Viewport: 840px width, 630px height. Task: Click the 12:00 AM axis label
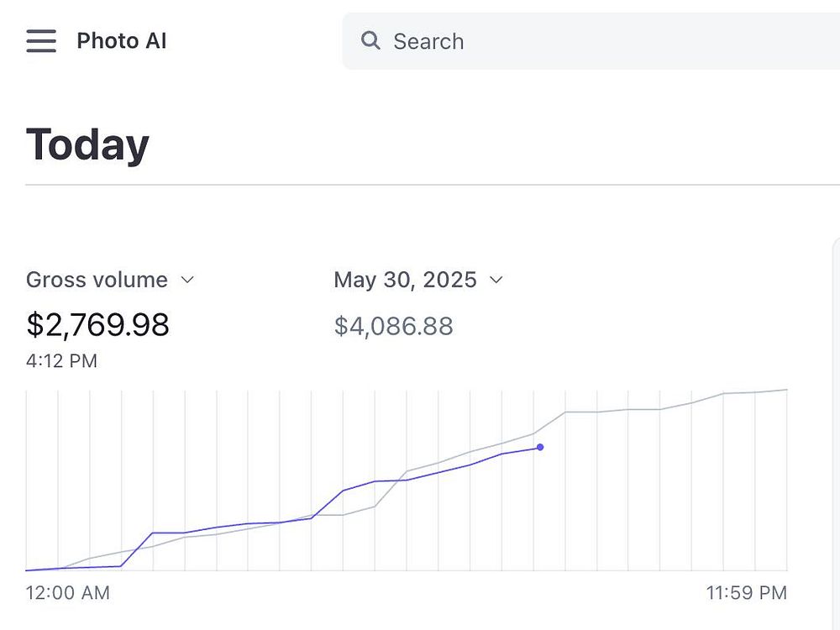(68, 593)
